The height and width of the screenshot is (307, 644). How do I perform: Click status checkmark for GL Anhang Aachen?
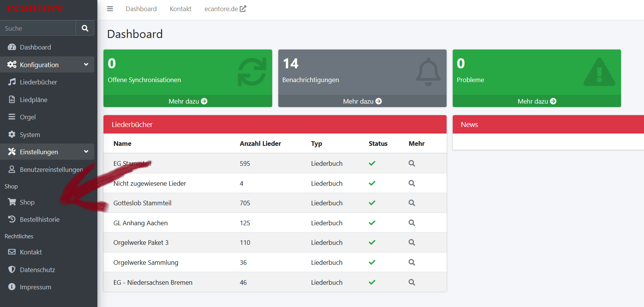click(372, 223)
